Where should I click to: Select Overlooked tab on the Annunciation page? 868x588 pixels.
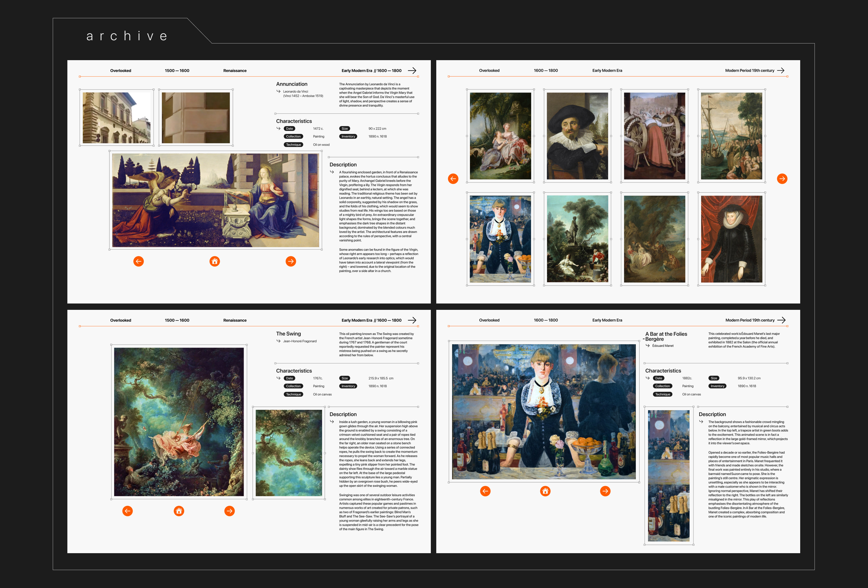(x=120, y=71)
